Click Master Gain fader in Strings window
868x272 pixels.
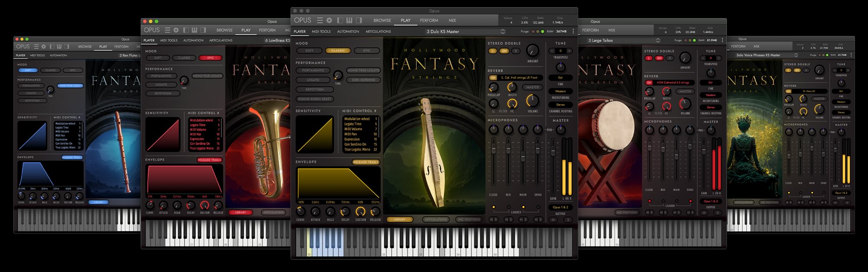coord(553,152)
